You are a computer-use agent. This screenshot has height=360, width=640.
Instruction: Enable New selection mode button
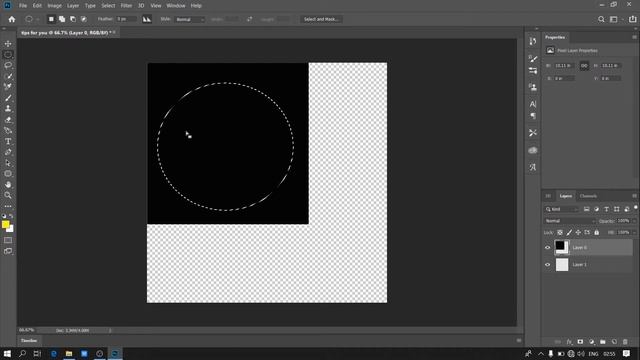[51, 19]
